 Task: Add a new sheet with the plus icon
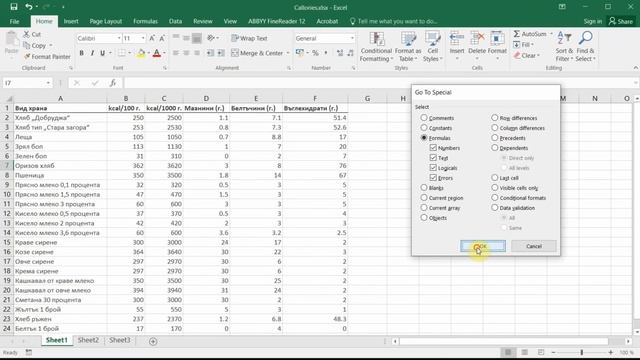click(153, 341)
